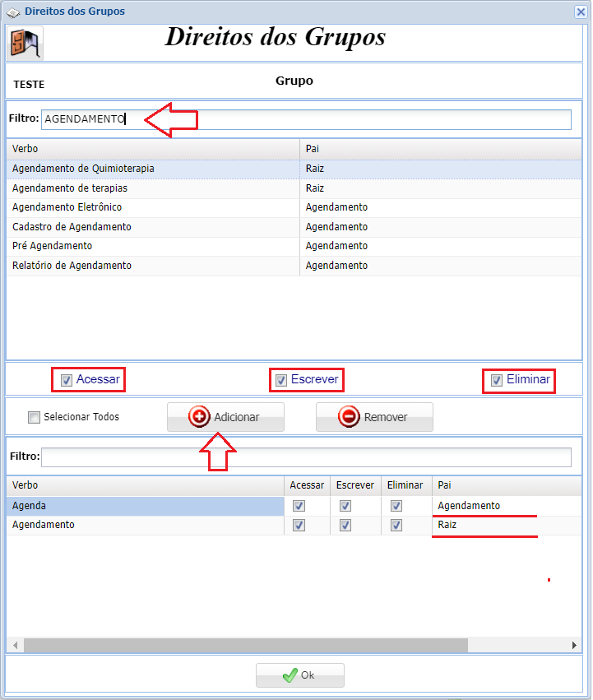Viewport: 593px width, 700px height.
Task: Click the lower table Pai column header
Action: coord(507,485)
